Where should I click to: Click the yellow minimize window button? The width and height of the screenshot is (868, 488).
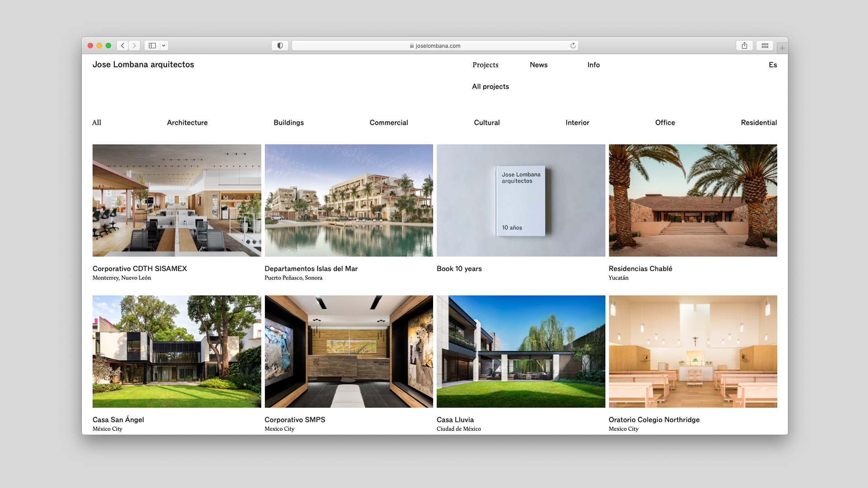(99, 46)
